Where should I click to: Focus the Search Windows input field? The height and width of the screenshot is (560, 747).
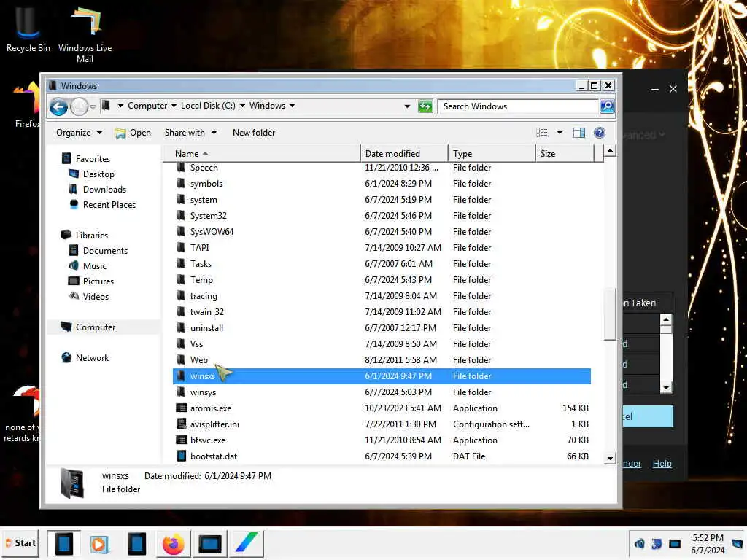(518, 106)
